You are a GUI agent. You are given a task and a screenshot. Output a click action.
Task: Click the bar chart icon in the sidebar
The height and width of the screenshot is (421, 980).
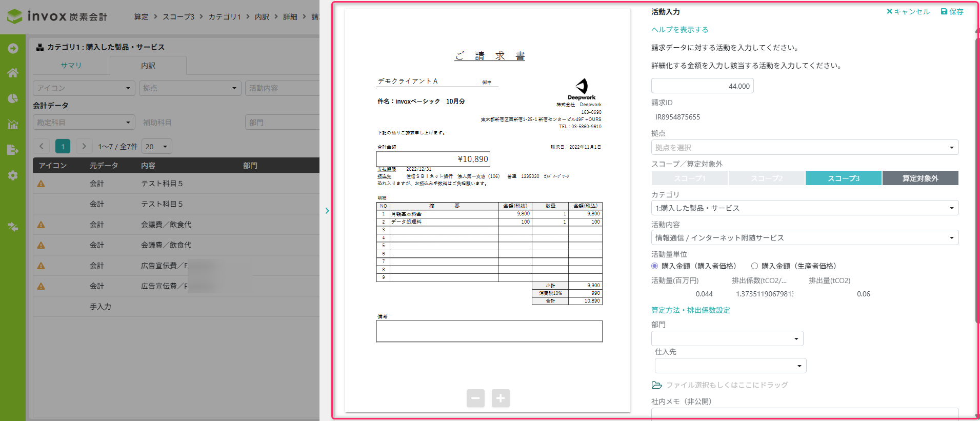[13, 124]
